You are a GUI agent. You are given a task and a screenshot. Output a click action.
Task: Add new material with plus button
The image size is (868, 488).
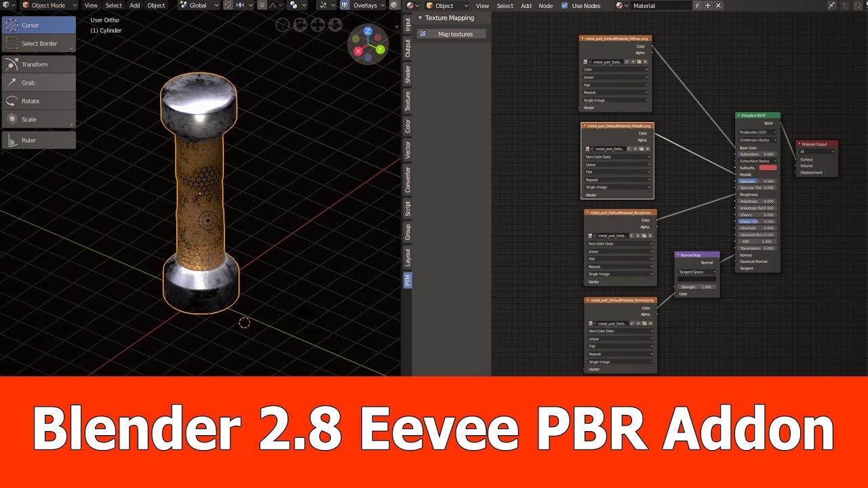708,5
